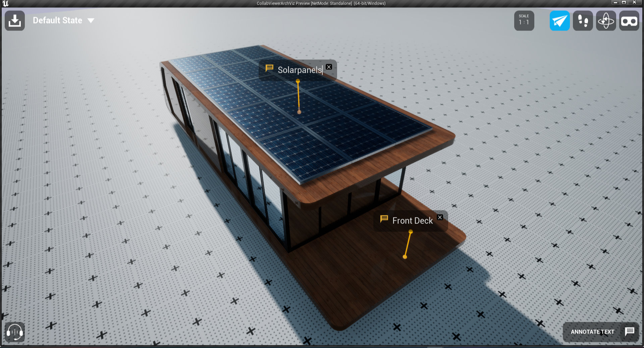Click the Solarpanels annotation anchor point
This screenshot has height=348, width=644.
[299, 112]
